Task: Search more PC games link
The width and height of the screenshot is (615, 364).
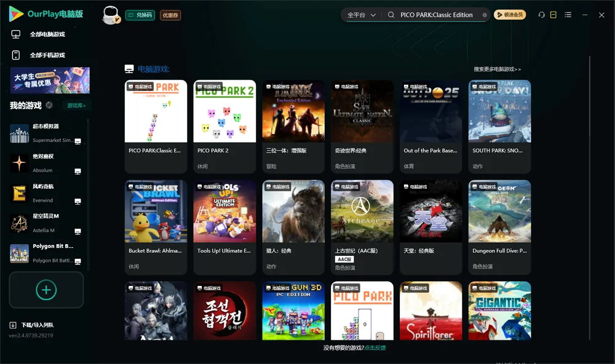Action: pos(497,69)
